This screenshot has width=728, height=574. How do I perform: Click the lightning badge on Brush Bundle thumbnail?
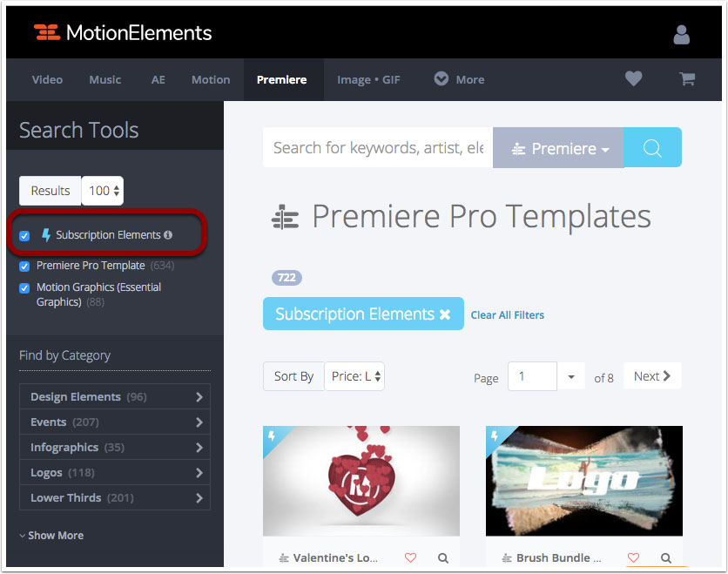(x=495, y=436)
